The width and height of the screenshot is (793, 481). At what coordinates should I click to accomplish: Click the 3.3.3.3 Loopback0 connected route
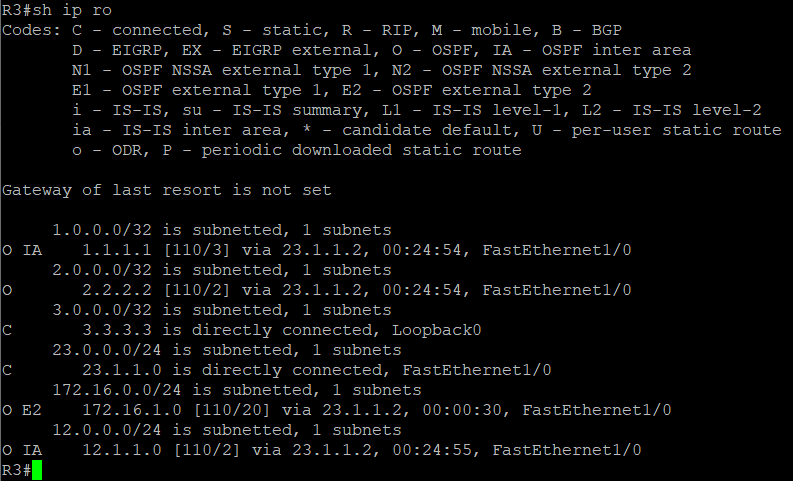click(x=242, y=330)
